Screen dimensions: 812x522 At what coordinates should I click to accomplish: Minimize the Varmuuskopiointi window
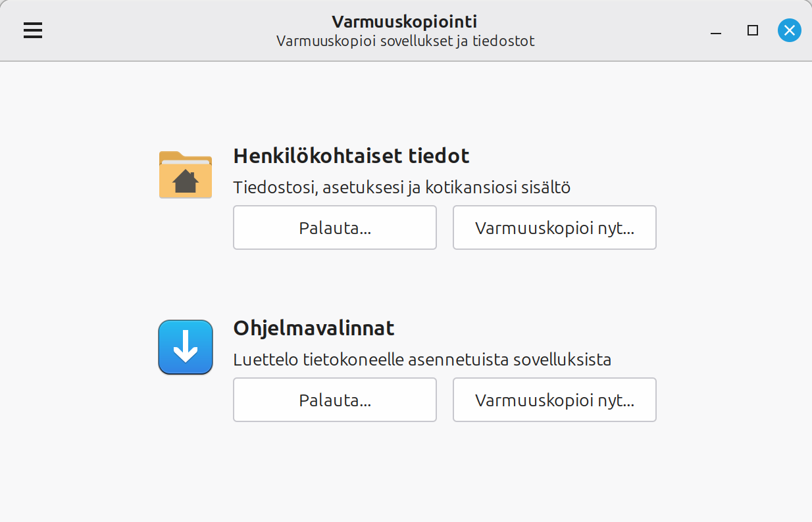[x=717, y=31]
